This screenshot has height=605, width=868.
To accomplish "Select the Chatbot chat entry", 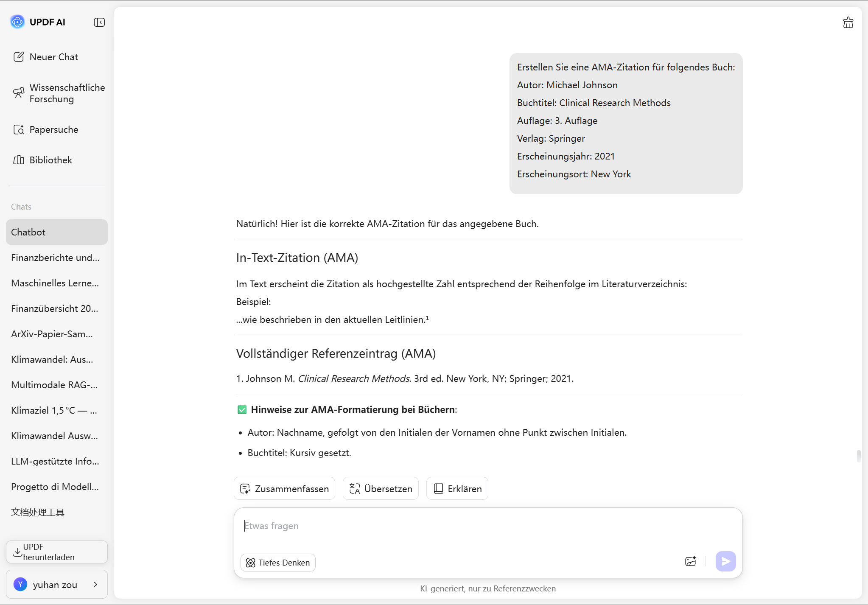I will tap(57, 232).
